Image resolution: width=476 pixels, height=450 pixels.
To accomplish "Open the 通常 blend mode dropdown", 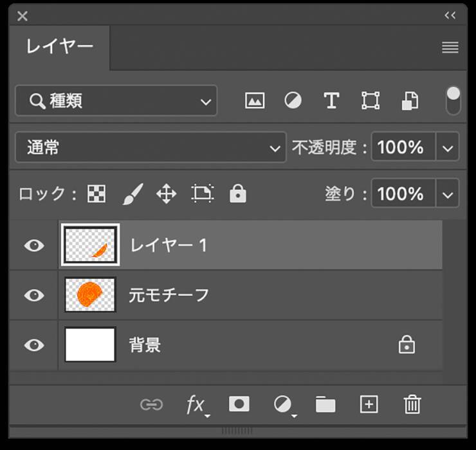I will point(150,148).
